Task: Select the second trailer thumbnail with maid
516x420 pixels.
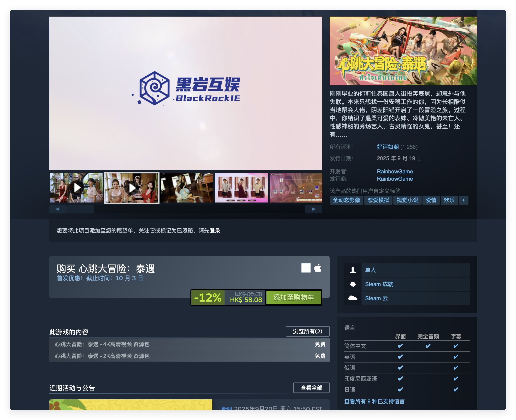Action: coord(132,188)
